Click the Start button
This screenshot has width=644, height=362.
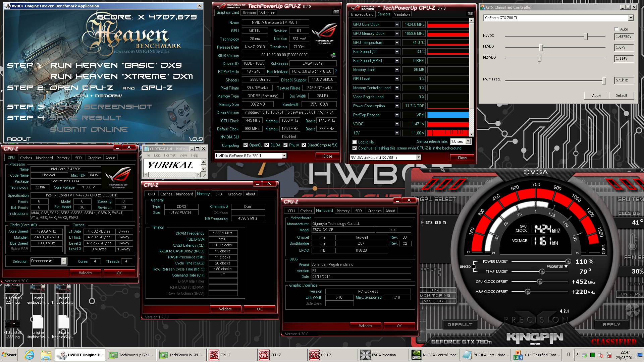(9, 355)
